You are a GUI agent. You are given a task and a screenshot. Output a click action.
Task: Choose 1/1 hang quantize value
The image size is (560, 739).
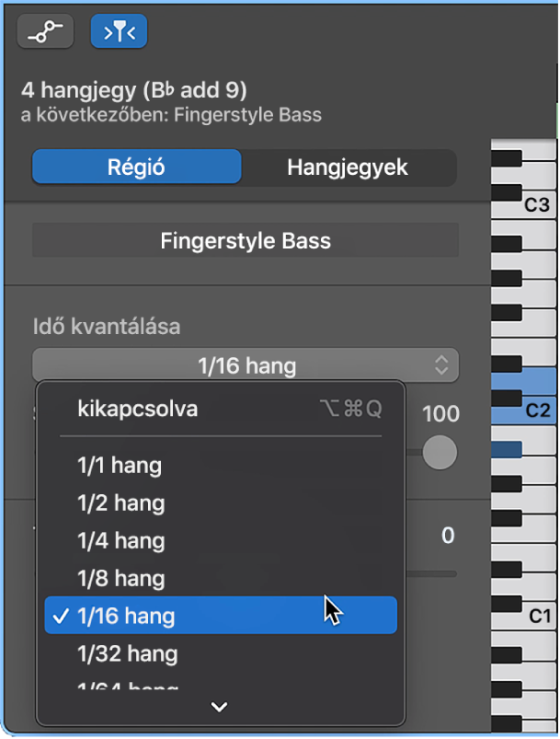tap(120, 466)
